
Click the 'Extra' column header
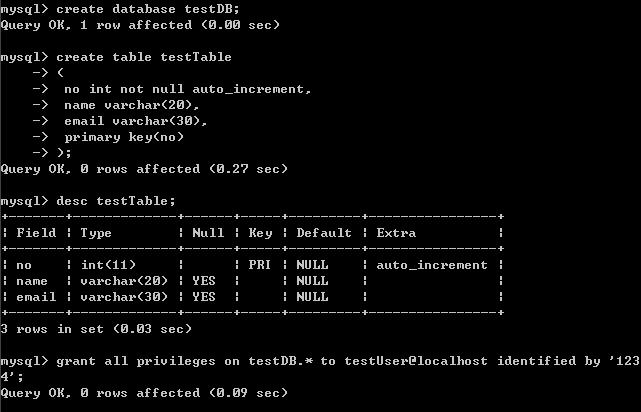coord(396,233)
